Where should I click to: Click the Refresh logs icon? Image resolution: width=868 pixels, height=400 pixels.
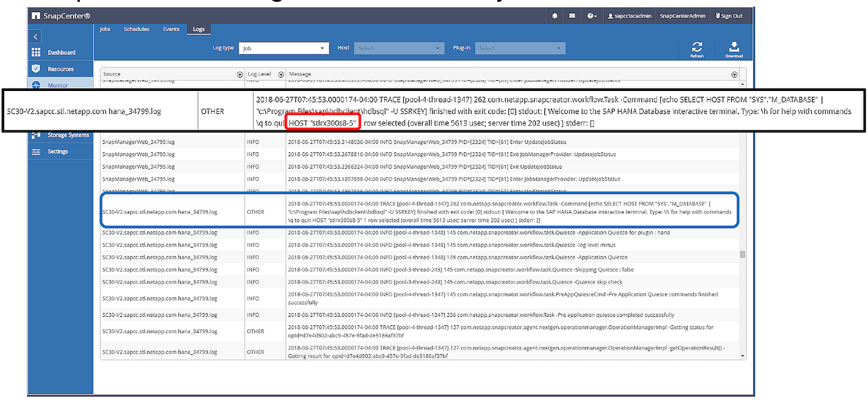pos(696,48)
